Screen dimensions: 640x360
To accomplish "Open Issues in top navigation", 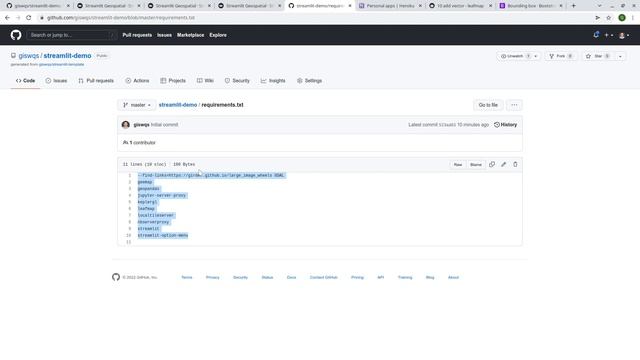I will [164, 35].
